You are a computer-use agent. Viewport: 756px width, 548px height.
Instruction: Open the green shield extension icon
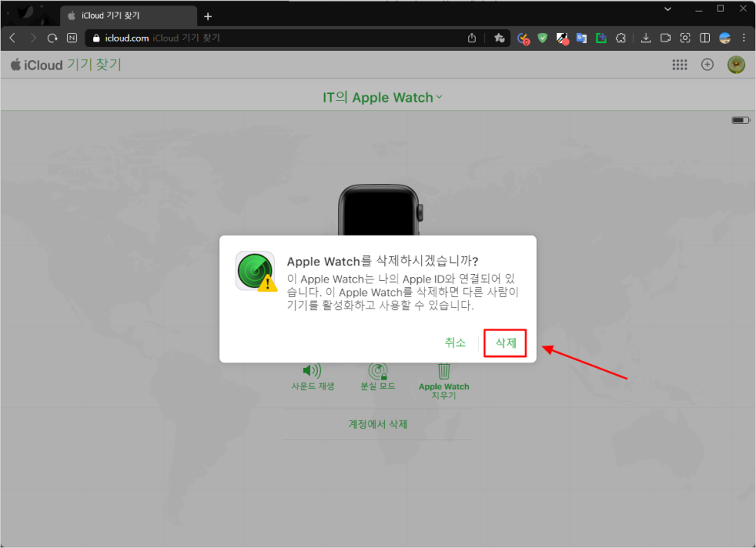click(x=542, y=38)
